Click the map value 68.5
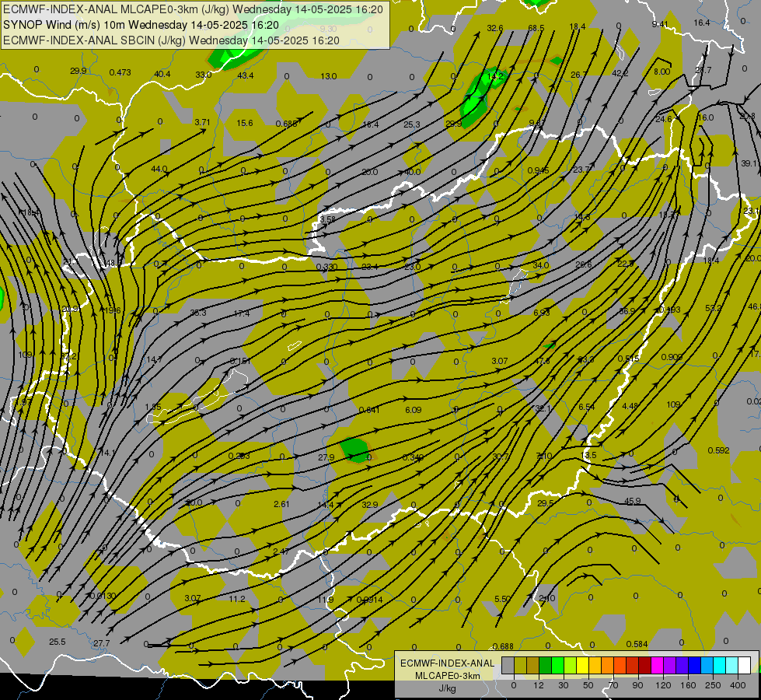The image size is (761, 700). tap(536, 28)
